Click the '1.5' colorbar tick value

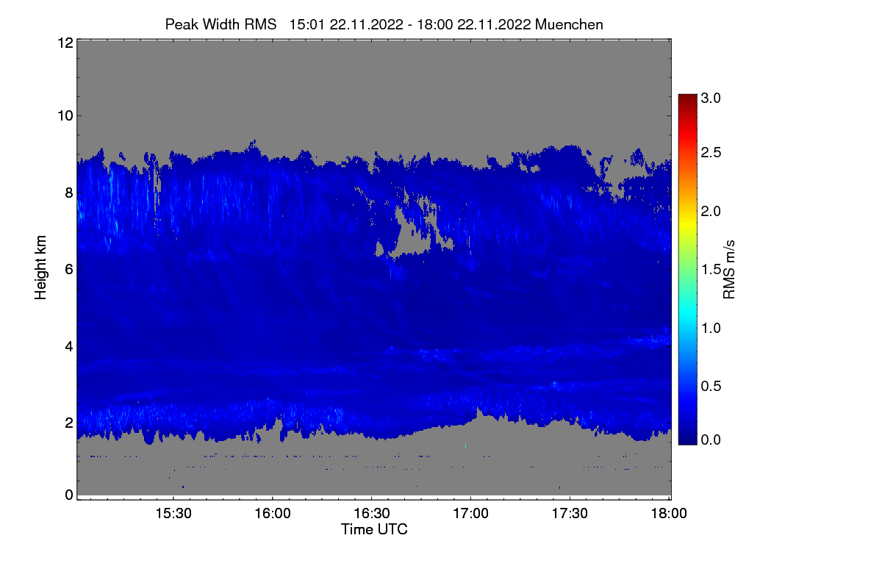click(711, 269)
